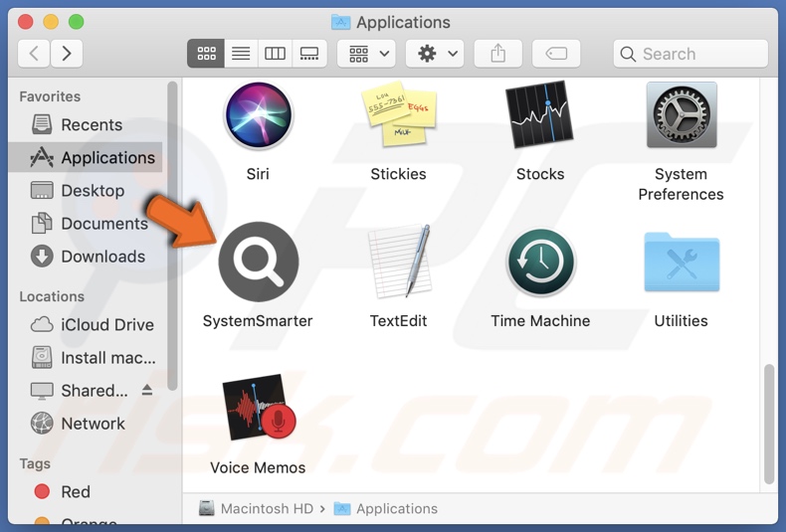Image resolution: width=786 pixels, height=532 pixels.
Task: Click the Time Machine name label
Action: coord(540,321)
